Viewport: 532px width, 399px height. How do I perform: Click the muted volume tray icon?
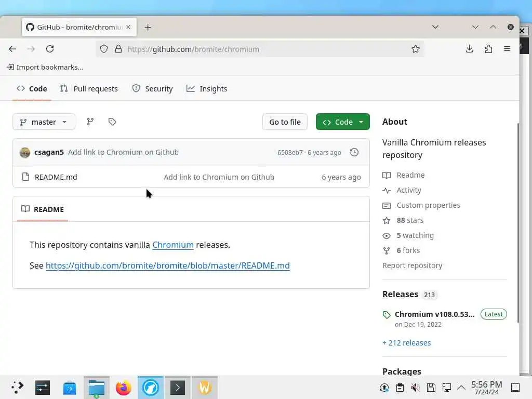415,388
